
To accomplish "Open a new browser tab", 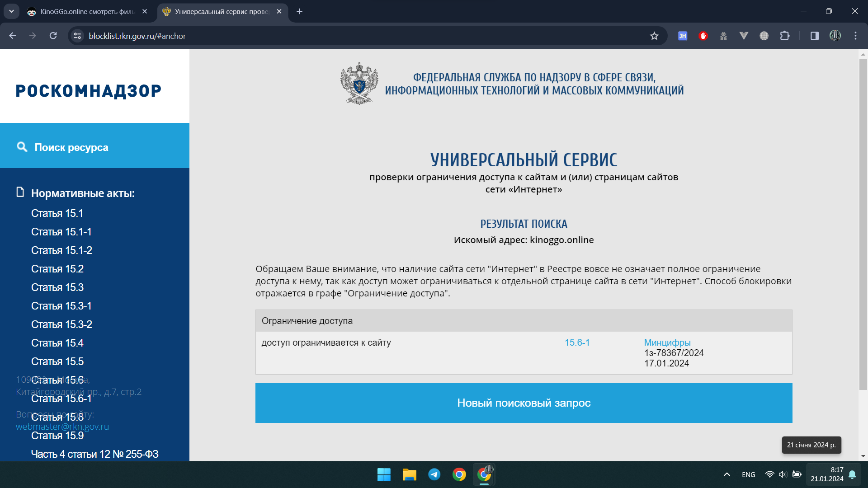I will click(299, 11).
